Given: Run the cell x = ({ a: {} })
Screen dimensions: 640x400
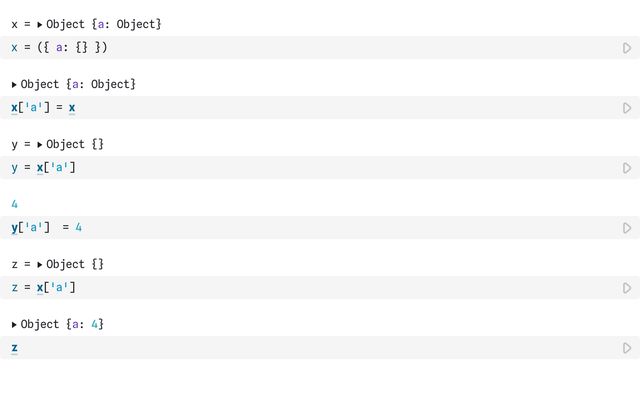Looking at the screenshot, I should (627, 48).
